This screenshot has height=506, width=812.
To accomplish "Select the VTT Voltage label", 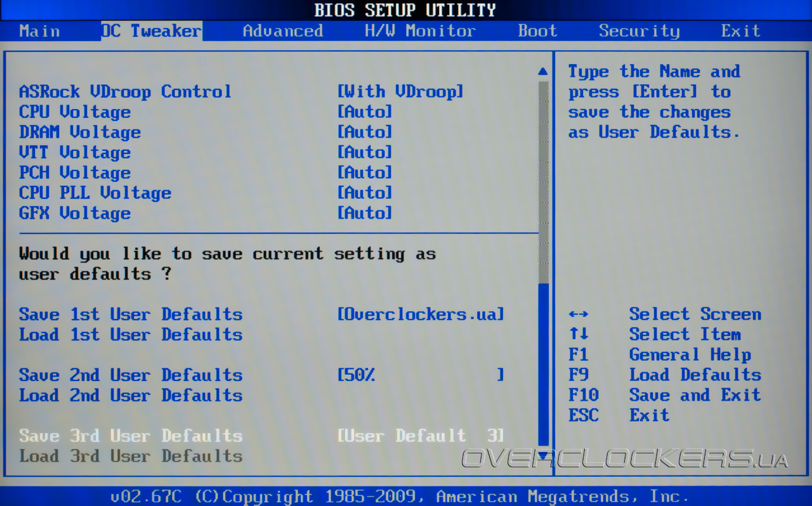I will (75, 153).
